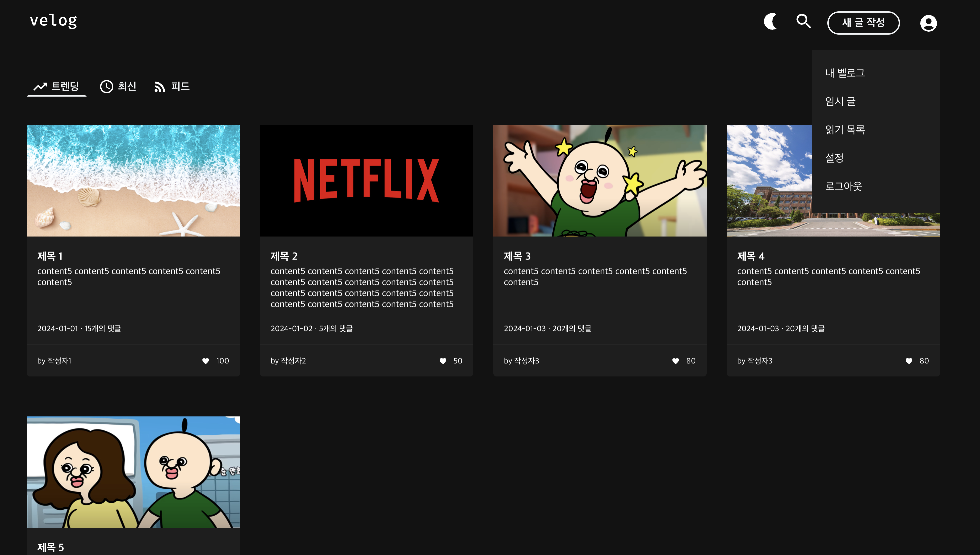
Task: Toggle dark mode with the moon icon
Action: click(771, 21)
